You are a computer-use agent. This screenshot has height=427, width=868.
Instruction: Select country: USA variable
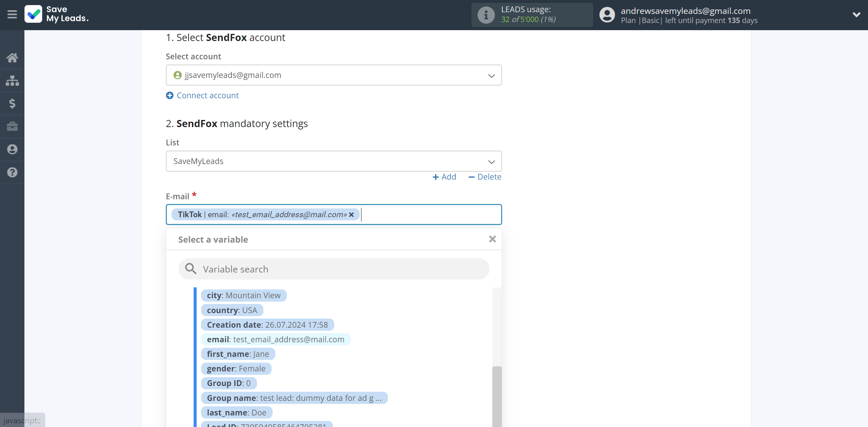tap(232, 310)
